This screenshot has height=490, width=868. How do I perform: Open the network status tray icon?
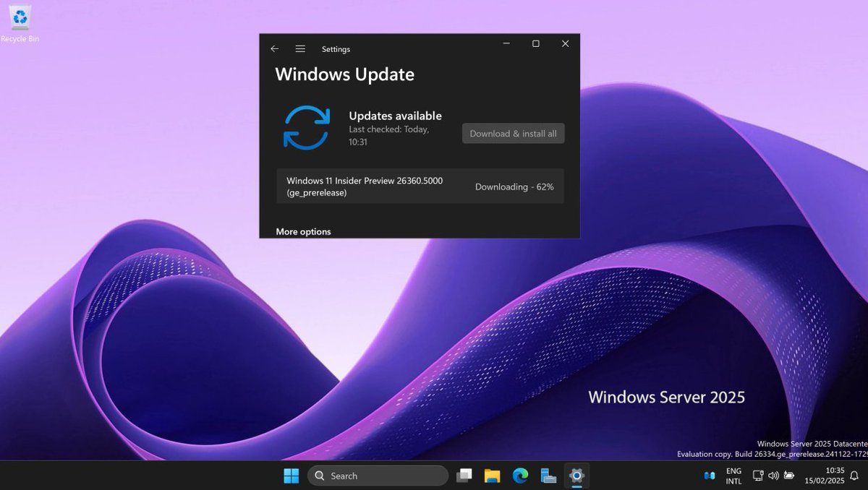point(758,476)
